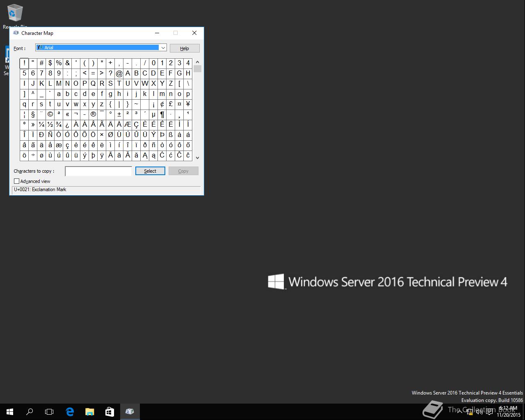Select the þ lowercase thorn character
Screen dimensions: 525x420
click(x=93, y=155)
